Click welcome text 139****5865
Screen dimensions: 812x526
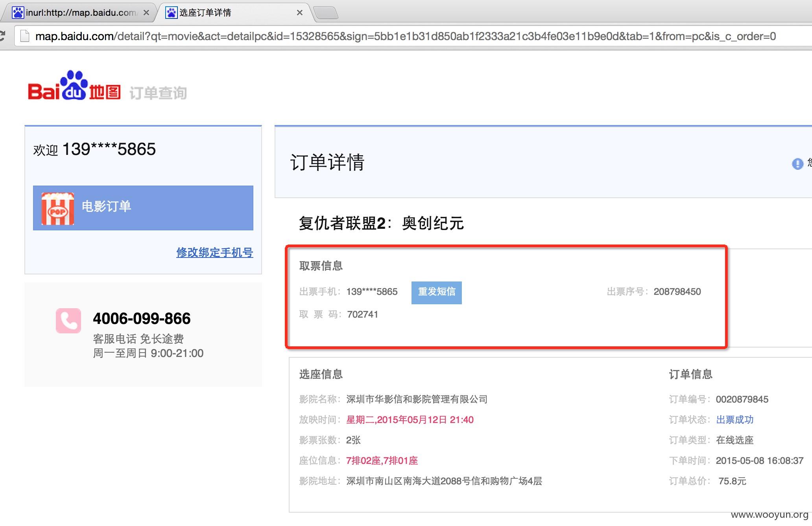pos(109,149)
